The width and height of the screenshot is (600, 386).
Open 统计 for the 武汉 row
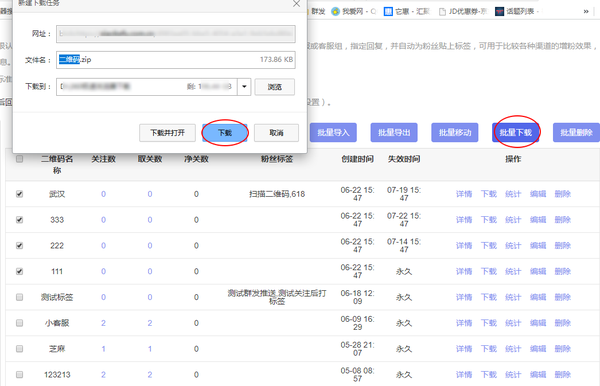(513, 194)
